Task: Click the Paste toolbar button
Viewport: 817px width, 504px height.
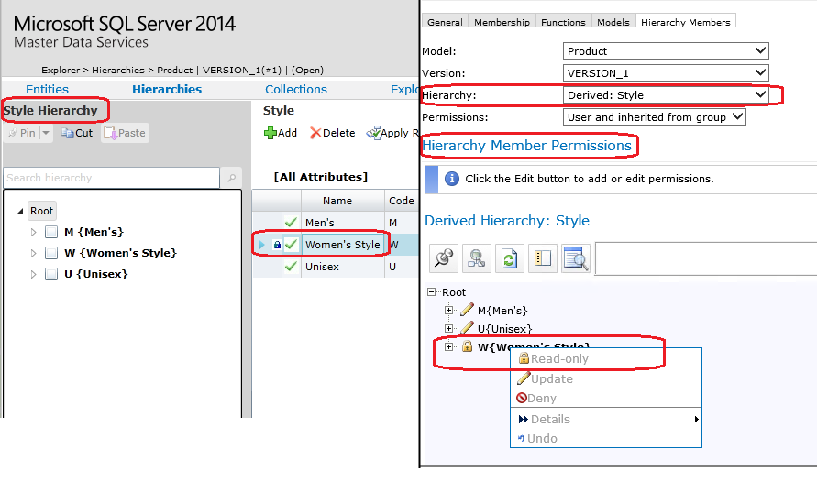Action: coord(125,133)
